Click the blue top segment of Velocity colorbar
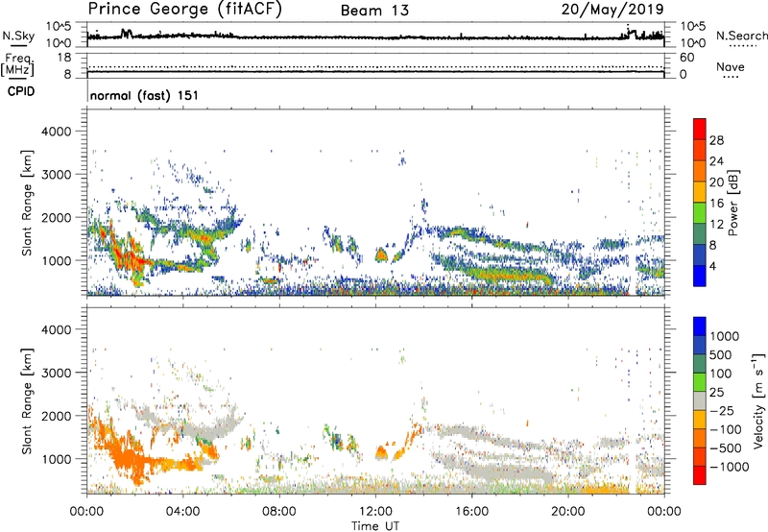 700,326
